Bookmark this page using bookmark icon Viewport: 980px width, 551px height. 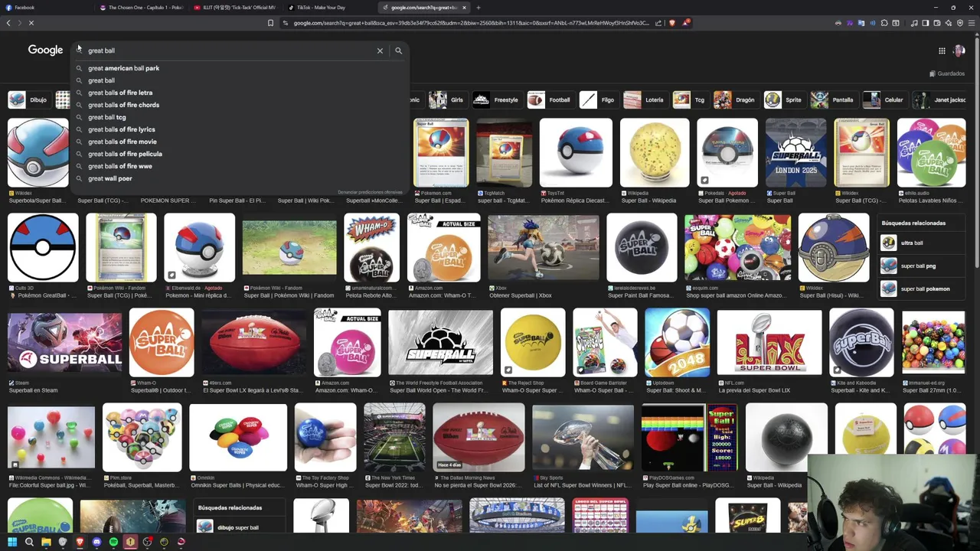pos(270,23)
